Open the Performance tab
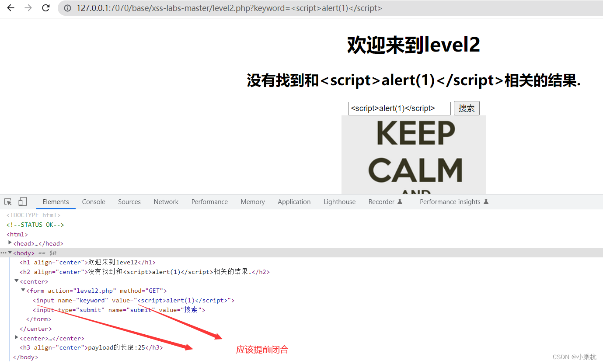This screenshot has width=603, height=364. point(209,202)
